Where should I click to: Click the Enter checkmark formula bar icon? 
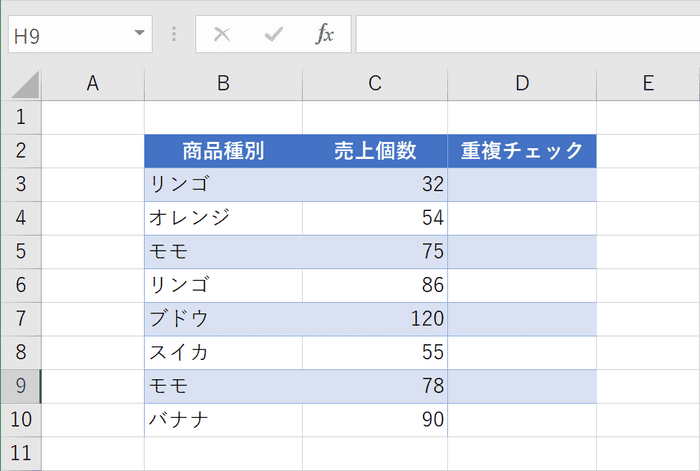(274, 34)
